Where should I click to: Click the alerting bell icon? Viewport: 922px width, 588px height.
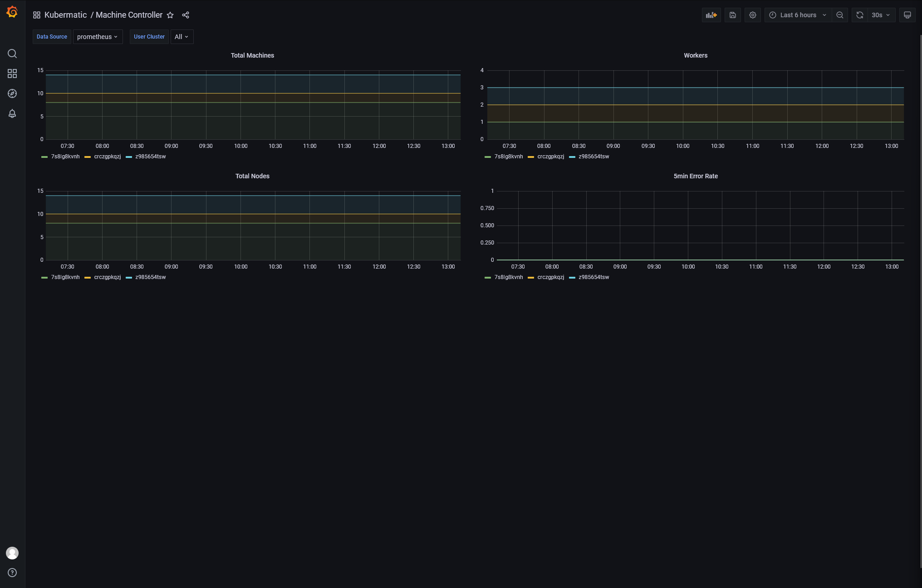click(x=12, y=113)
